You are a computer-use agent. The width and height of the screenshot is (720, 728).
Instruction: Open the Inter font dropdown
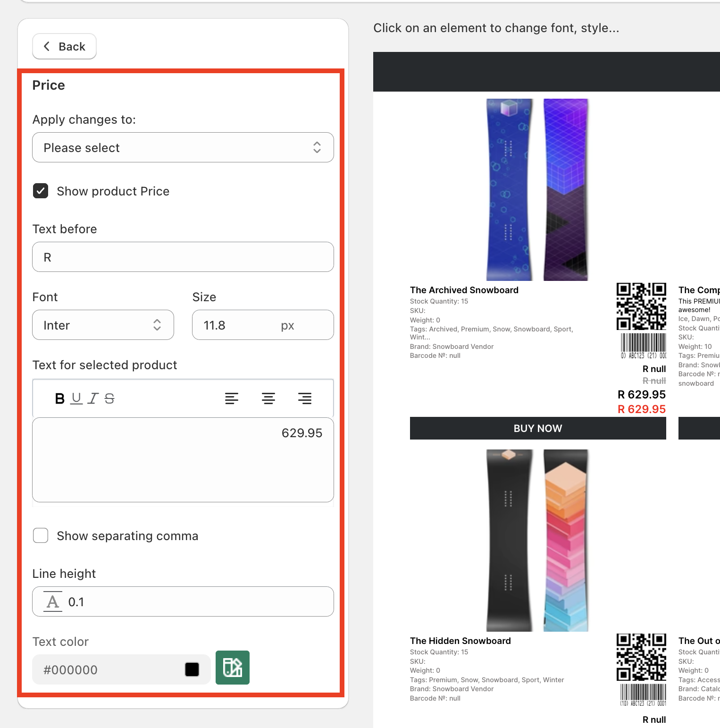pyautogui.click(x=103, y=325)
